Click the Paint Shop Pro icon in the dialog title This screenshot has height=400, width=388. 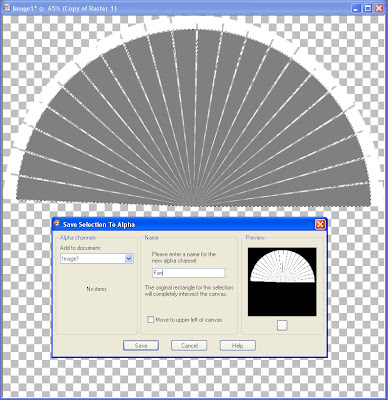tap(57, 224)
